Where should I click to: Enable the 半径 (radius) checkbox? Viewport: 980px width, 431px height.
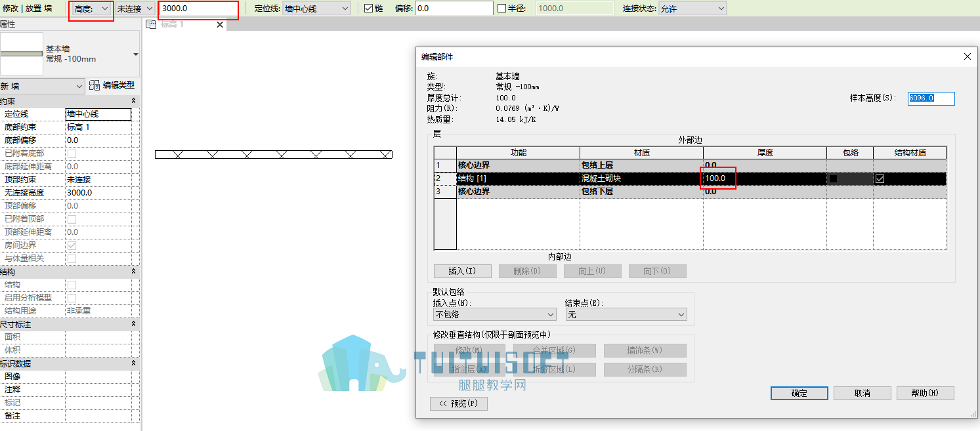point(502,9)
